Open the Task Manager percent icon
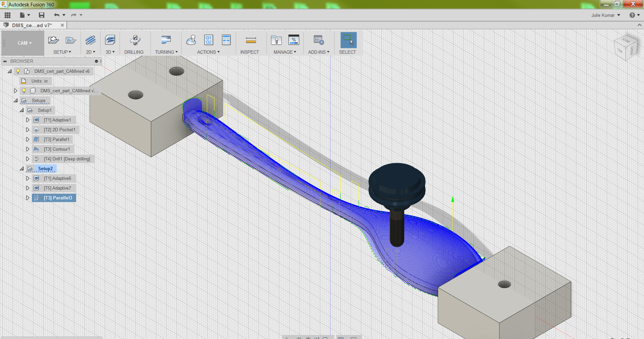Image resolution: width=644 pixels, height=339 pixels. coord(294,40)
